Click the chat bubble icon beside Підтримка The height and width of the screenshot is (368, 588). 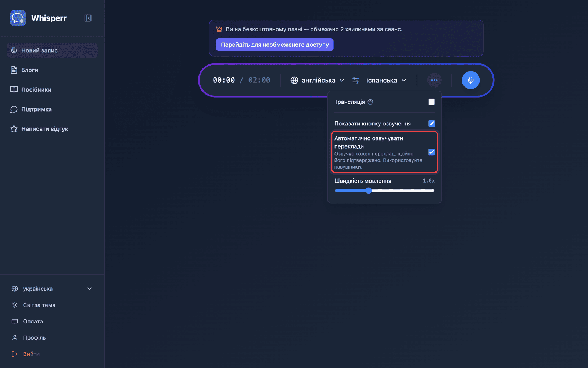click(14, 109)
